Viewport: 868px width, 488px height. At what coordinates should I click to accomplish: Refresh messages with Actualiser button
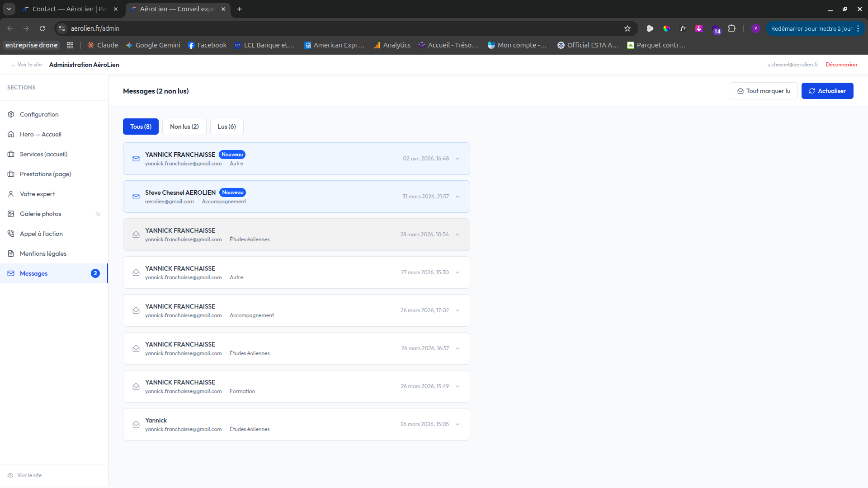tap(827, 91)
